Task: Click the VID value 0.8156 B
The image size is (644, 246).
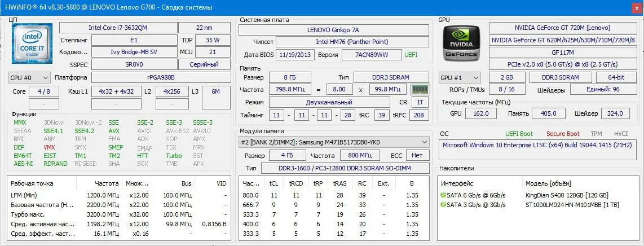Action: pos(214,224)
